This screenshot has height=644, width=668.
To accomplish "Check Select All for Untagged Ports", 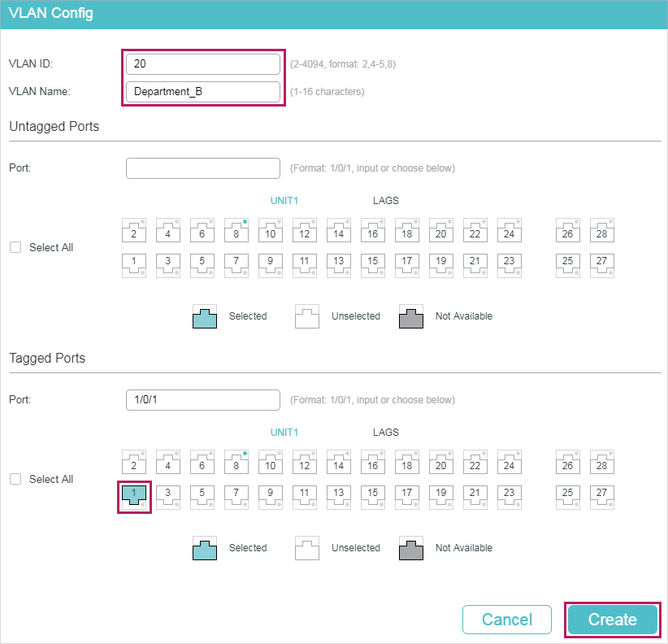I will point(15,248).
